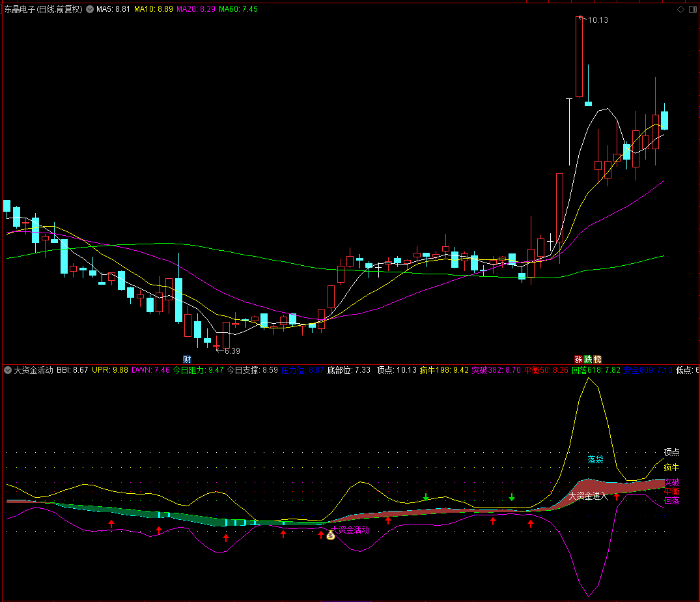Click the 突破382: 8.70 value
Viewport: 700px width, 602px height.
click(496, 370)
